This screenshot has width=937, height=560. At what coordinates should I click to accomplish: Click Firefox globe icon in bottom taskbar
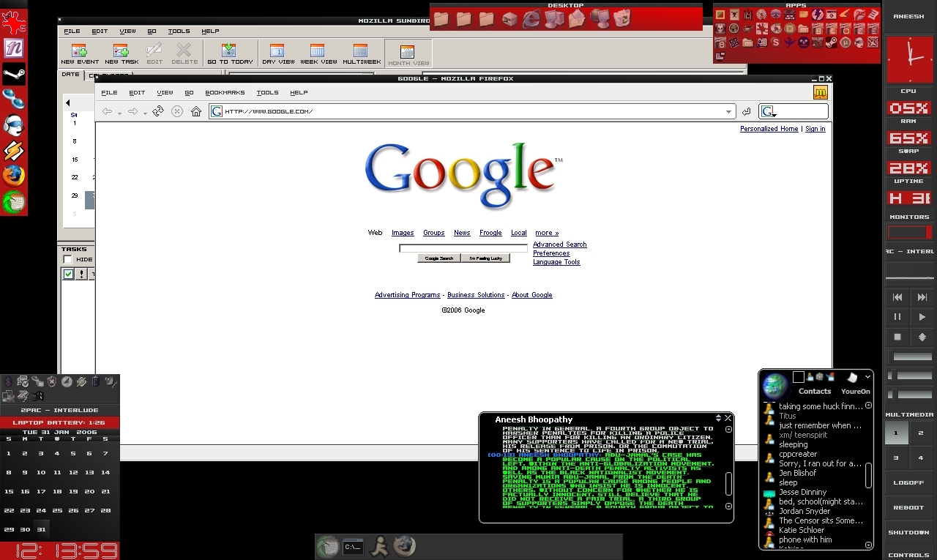pos(404,546)
